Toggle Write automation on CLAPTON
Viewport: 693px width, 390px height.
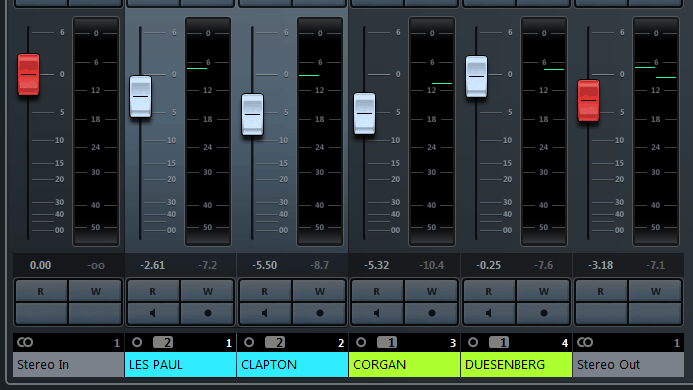point(320,291)
